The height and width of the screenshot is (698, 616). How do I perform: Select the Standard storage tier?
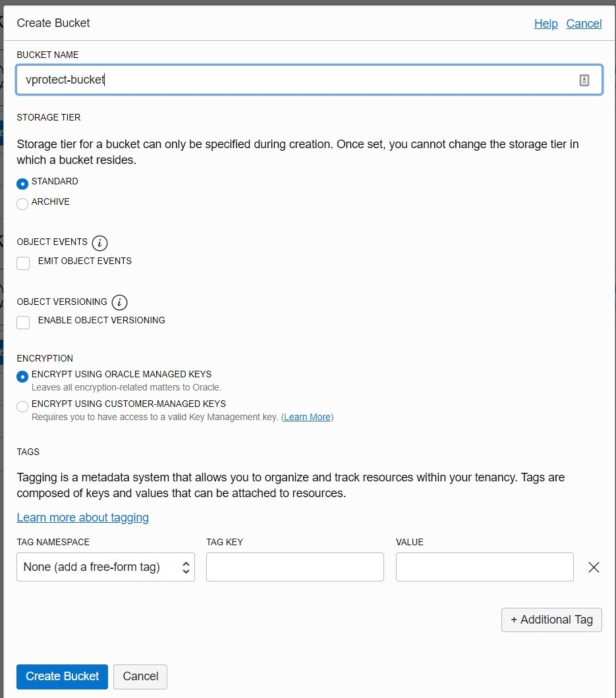tap(22, 184)
